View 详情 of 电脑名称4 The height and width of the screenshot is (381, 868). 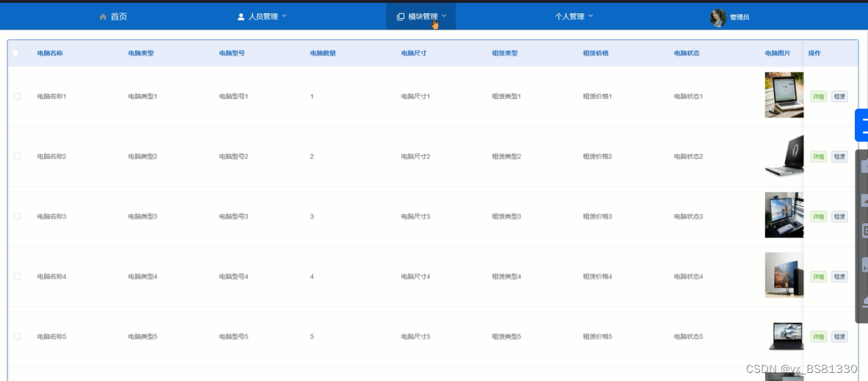tap(818, 276)
